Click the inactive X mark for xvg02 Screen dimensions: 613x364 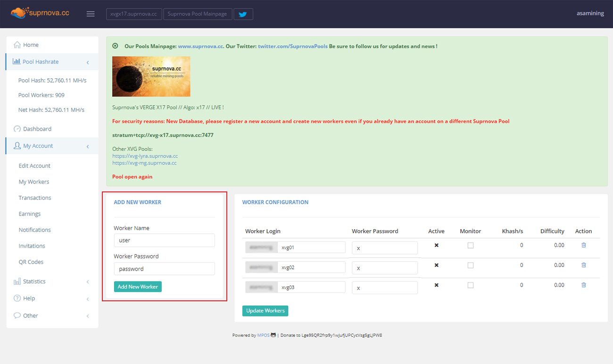[436, 265]
